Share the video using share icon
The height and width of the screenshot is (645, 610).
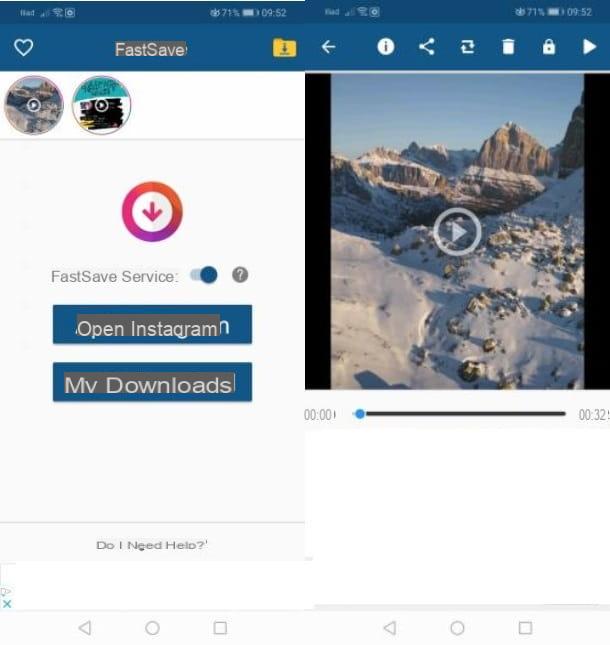(x=427, y=47)
